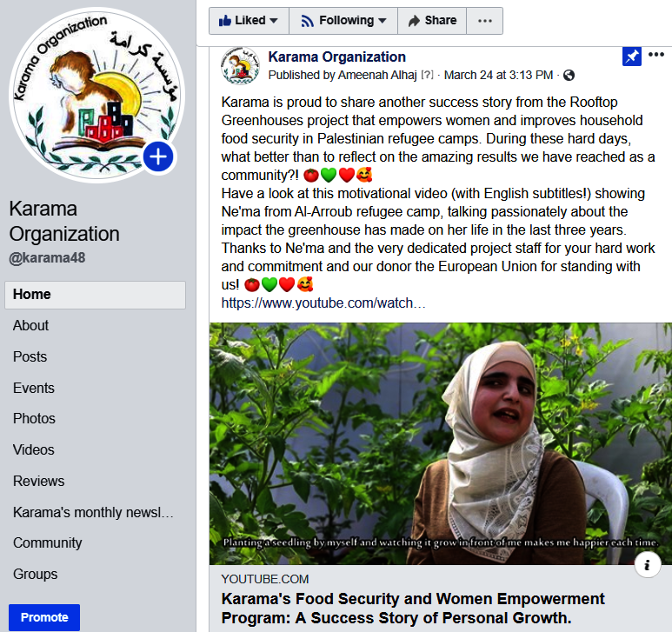Open Karama's monthly newsletter tab
The width and height of the screenshot is (672, 632).
[x=93, y=512]
